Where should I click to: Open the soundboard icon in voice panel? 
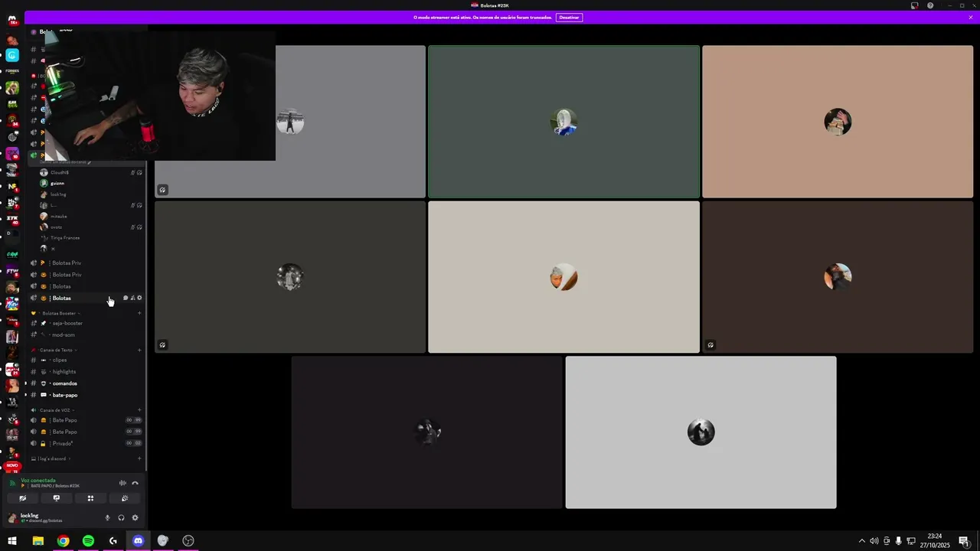pos(125,498)
